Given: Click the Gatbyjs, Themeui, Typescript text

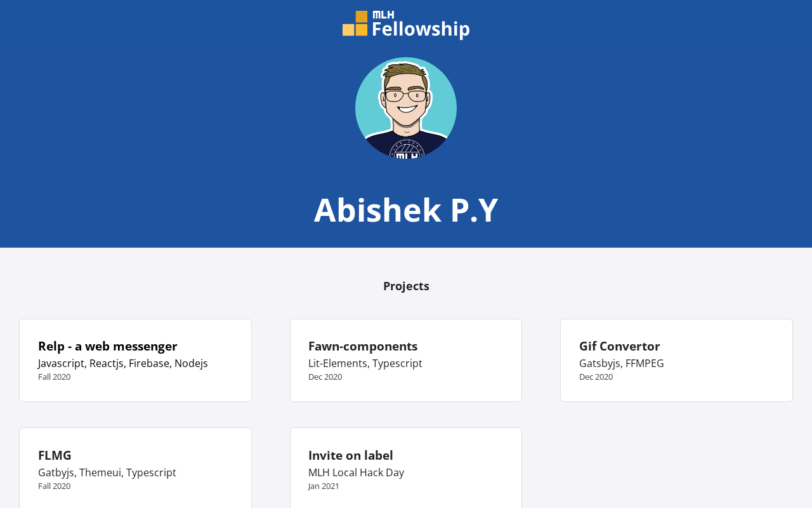Looking at the screenshot, I should pos(107,472).
